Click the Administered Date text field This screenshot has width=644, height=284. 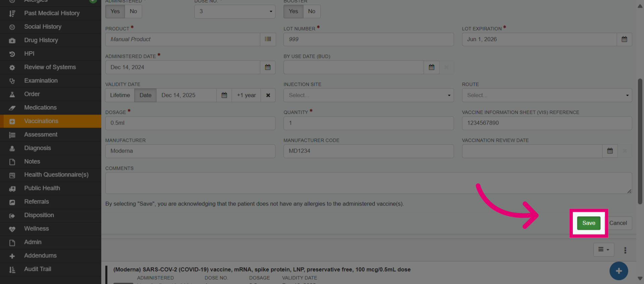coord(183,67)
